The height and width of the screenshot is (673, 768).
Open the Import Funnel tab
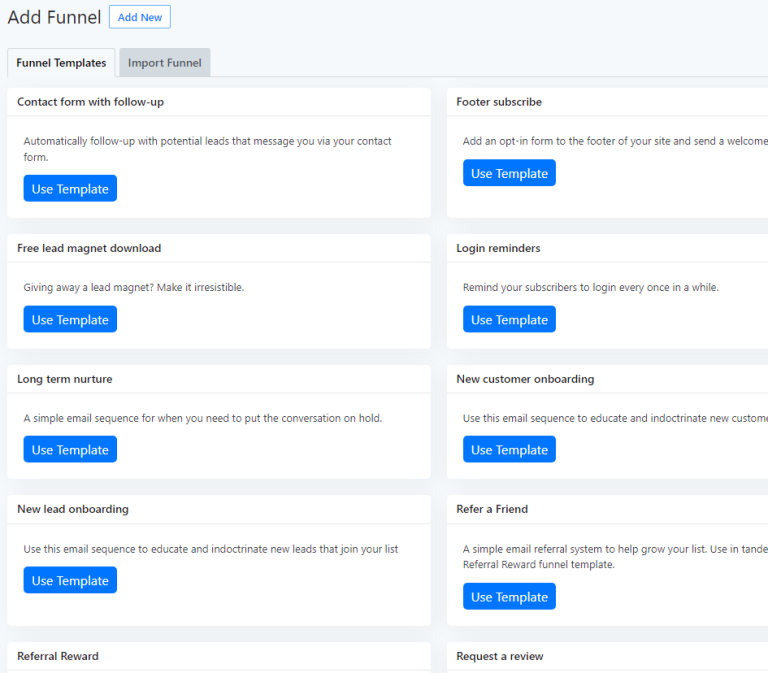[x=164, y=63]
